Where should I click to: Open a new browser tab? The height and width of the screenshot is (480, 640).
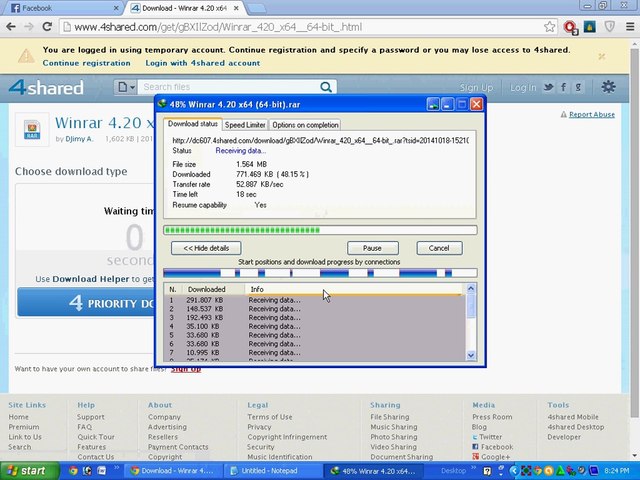256,8
